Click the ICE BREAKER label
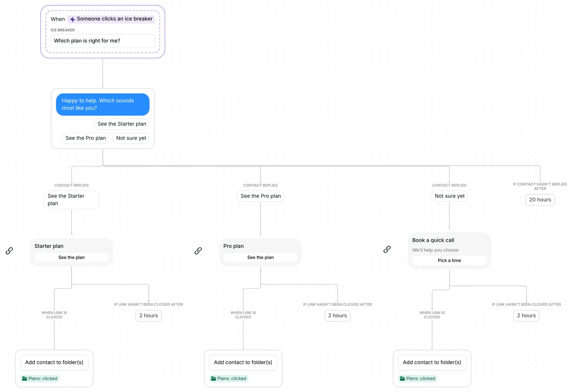Screen dimensions: 572x392 (63, 30)
